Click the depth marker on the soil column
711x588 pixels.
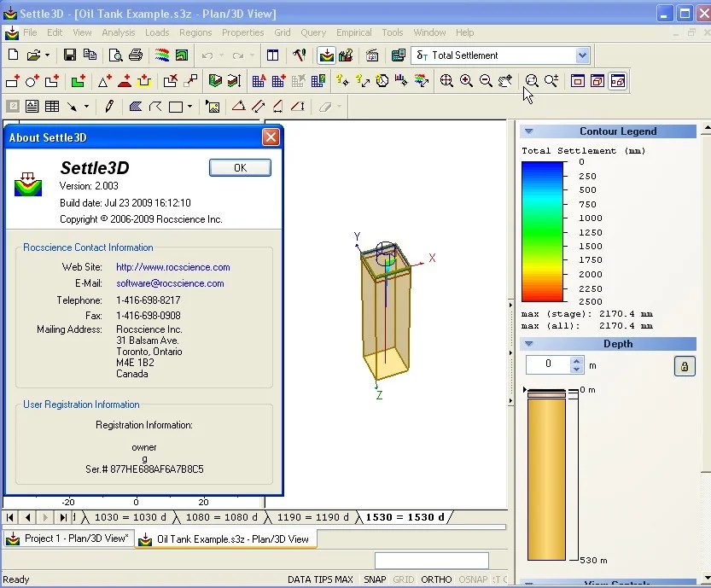tap(525, 390)
